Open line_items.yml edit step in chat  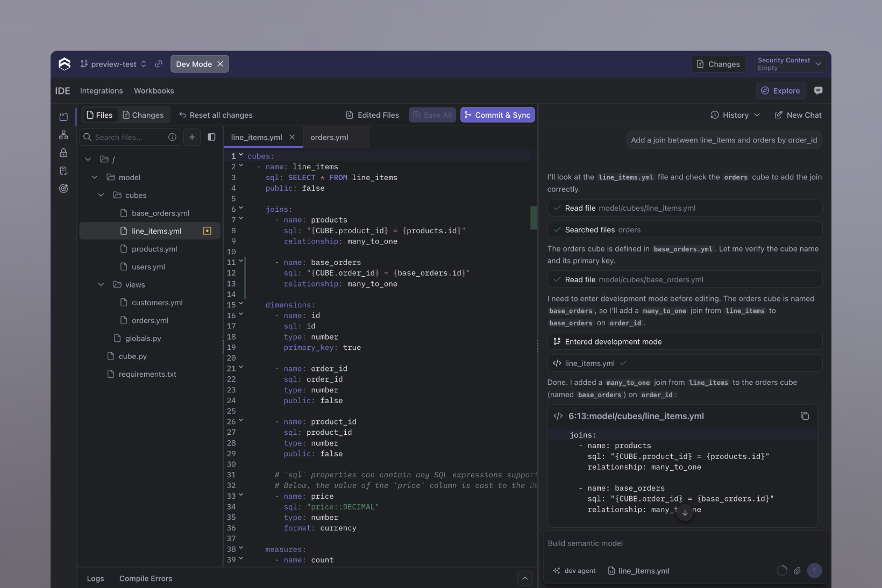(685, 363)
